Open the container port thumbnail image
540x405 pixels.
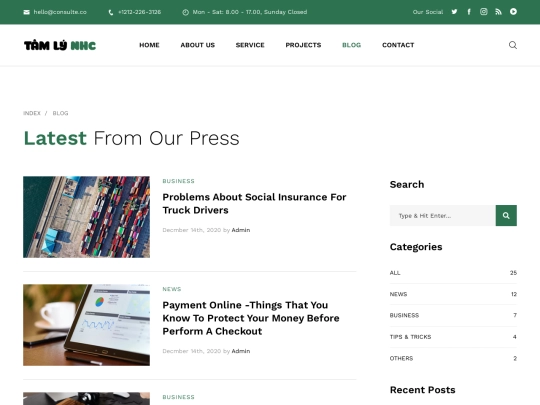(x=86, y=217)
